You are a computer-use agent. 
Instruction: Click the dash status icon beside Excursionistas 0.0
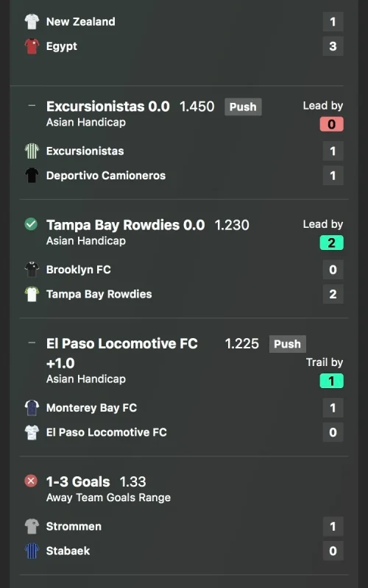(x=32, y=105)
